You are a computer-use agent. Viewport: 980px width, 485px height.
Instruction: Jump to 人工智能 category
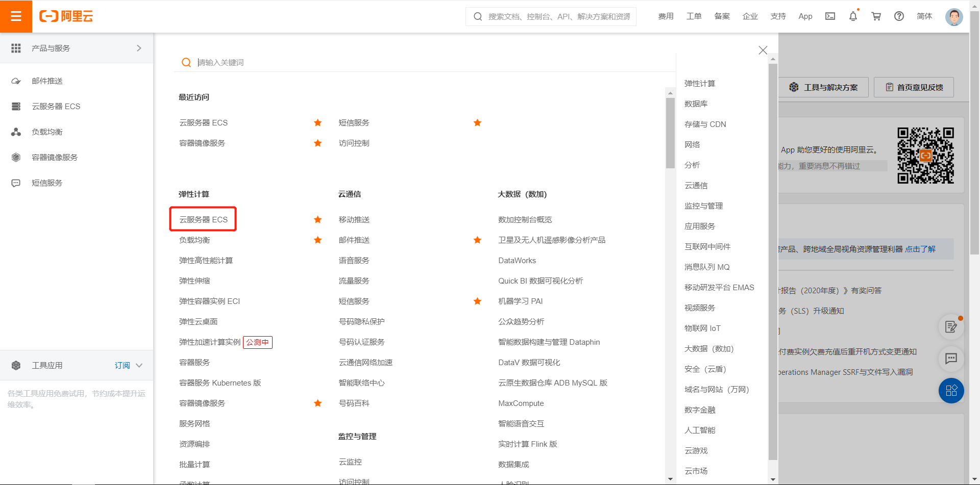click(700, 430)
